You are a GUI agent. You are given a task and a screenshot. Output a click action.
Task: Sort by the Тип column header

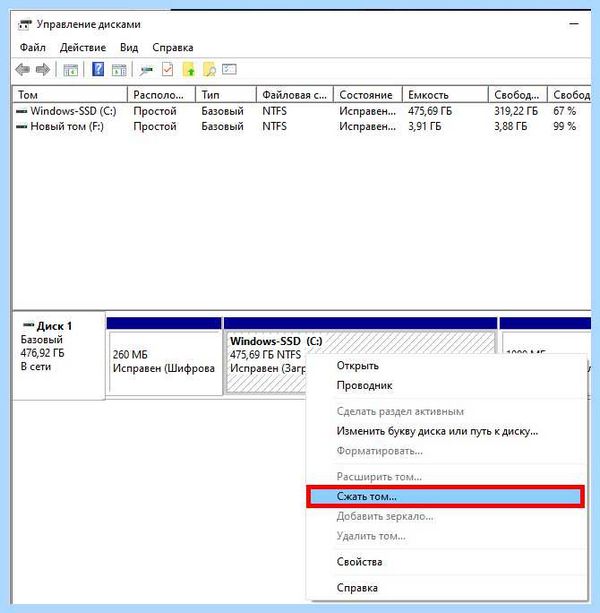pos(226,95)
